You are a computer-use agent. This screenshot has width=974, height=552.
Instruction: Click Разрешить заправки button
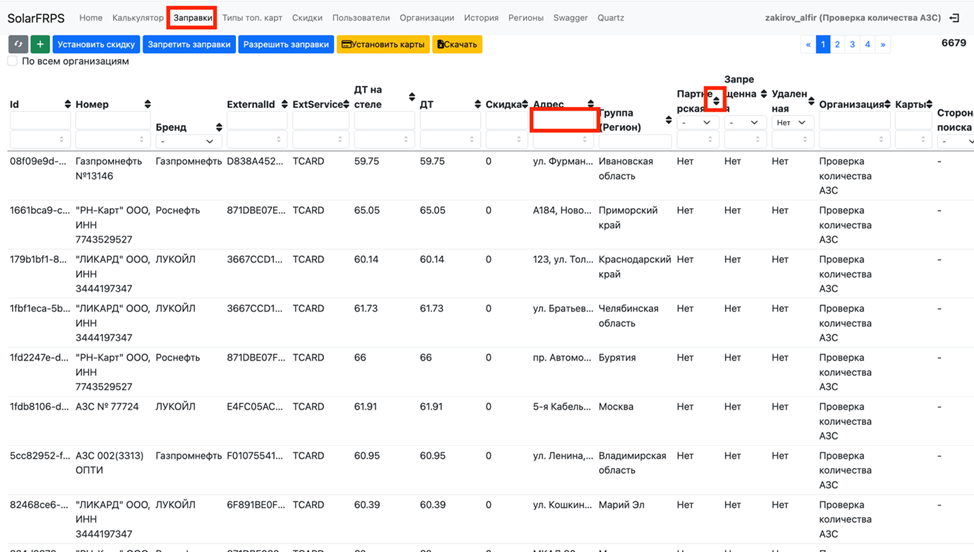click(286, 44)
